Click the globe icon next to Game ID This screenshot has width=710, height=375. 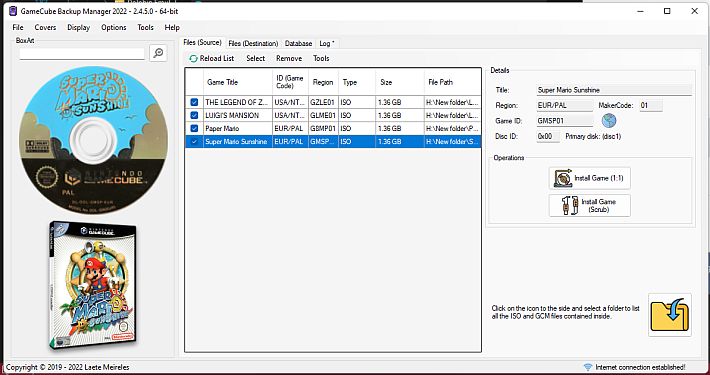tap(609, 120)
